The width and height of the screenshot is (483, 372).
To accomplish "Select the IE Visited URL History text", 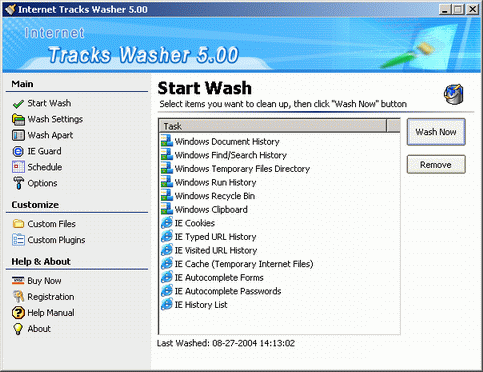I will (216, 250).
